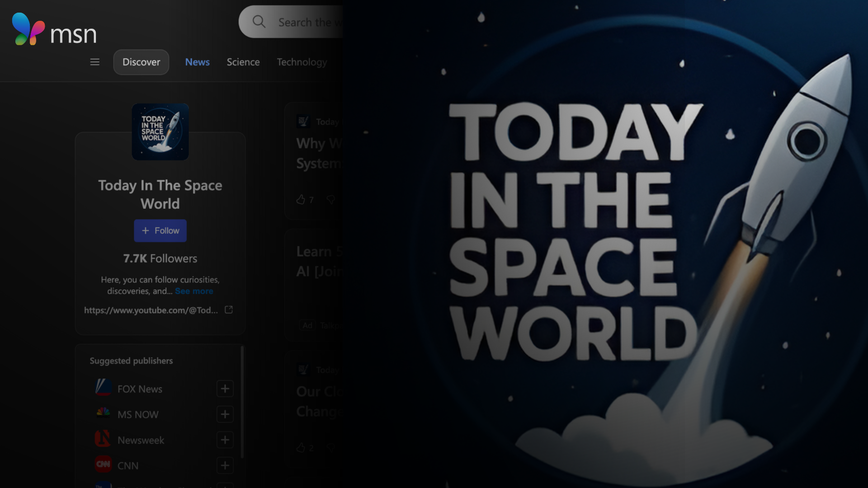Viewport: 868px width, 488px height.
Task: Add MS NOW with plus button
Action: pyautogui.click(x=225, y=414)
